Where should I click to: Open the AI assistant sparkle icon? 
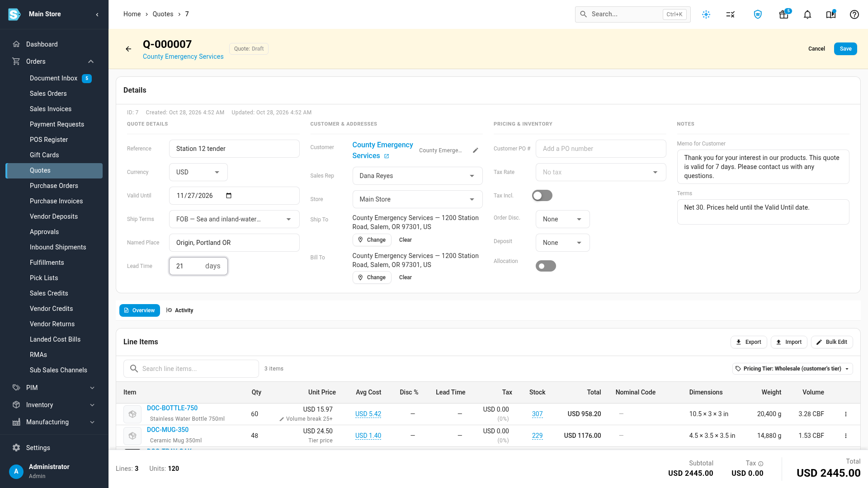point(706,14)
